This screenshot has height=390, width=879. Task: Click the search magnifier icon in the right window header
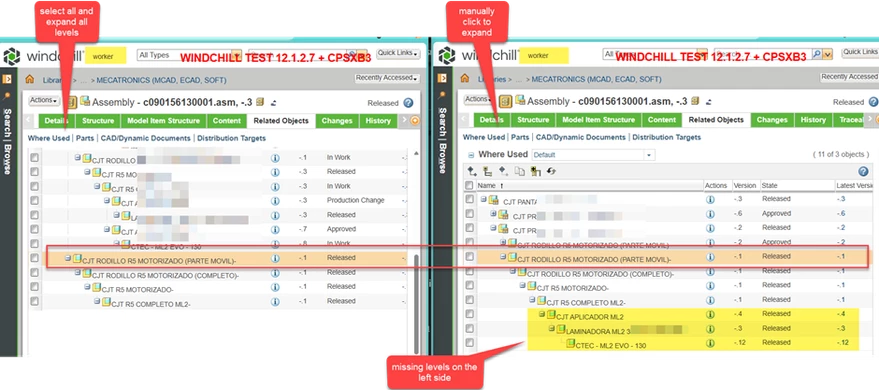point(817,54)
